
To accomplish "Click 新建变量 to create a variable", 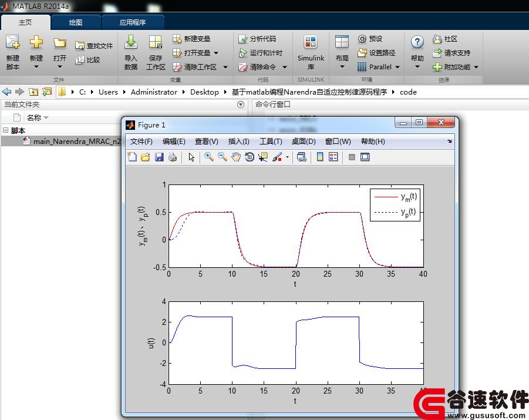I will (191, 39).
